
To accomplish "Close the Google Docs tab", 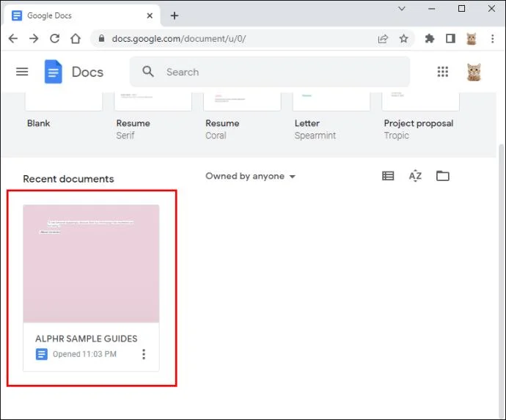I will (x=150, y=15).
